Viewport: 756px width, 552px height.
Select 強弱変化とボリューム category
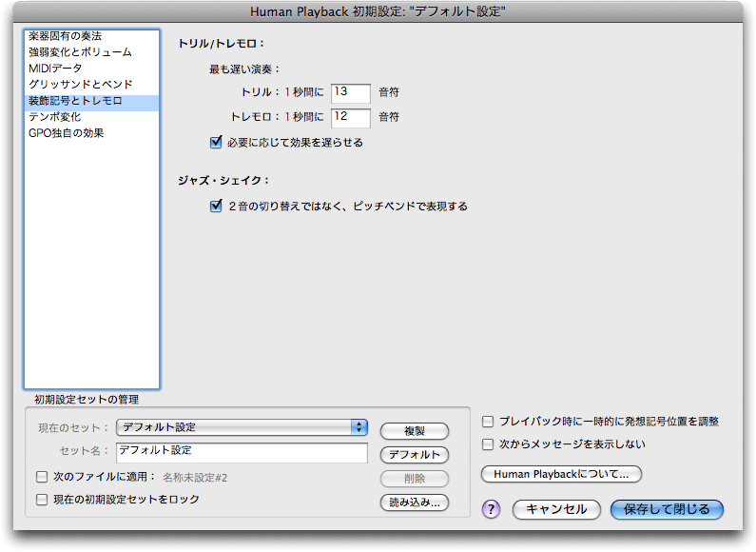pos(91,52)
